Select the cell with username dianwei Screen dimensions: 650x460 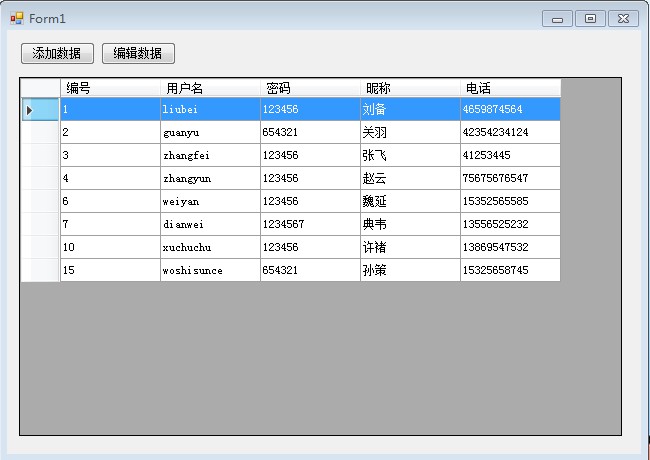[210, 224]
